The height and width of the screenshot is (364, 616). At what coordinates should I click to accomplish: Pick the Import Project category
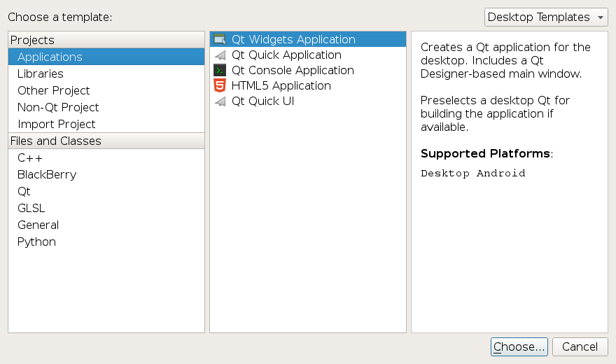click(106, 125)
